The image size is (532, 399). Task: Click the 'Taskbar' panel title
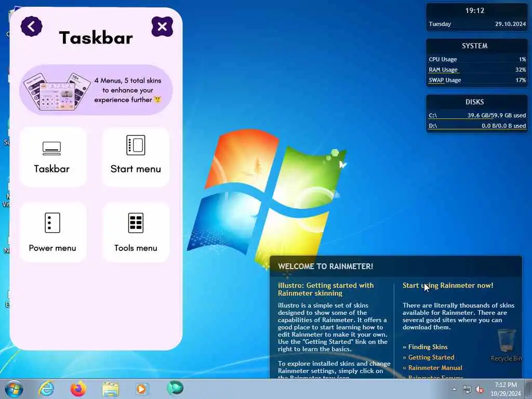pos(96,37)
